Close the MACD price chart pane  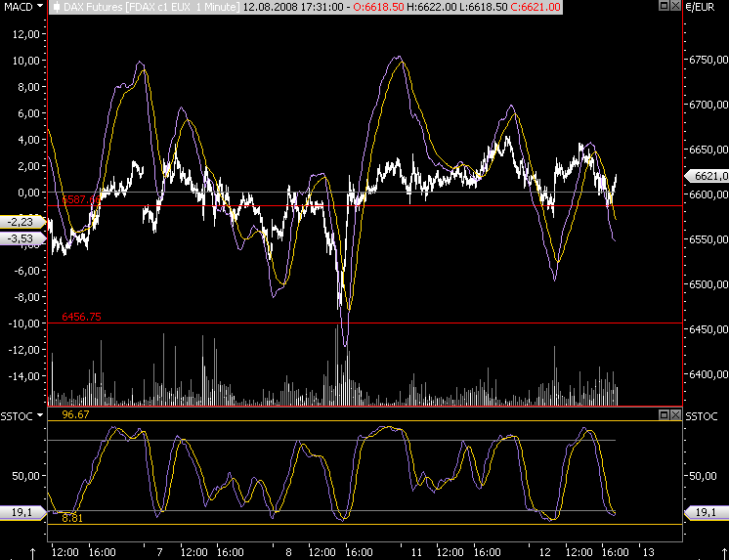675,6
